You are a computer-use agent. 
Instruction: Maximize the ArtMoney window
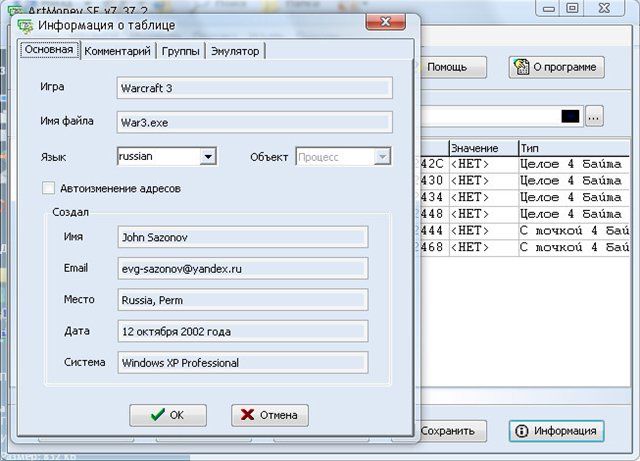(x=572, y=8)
